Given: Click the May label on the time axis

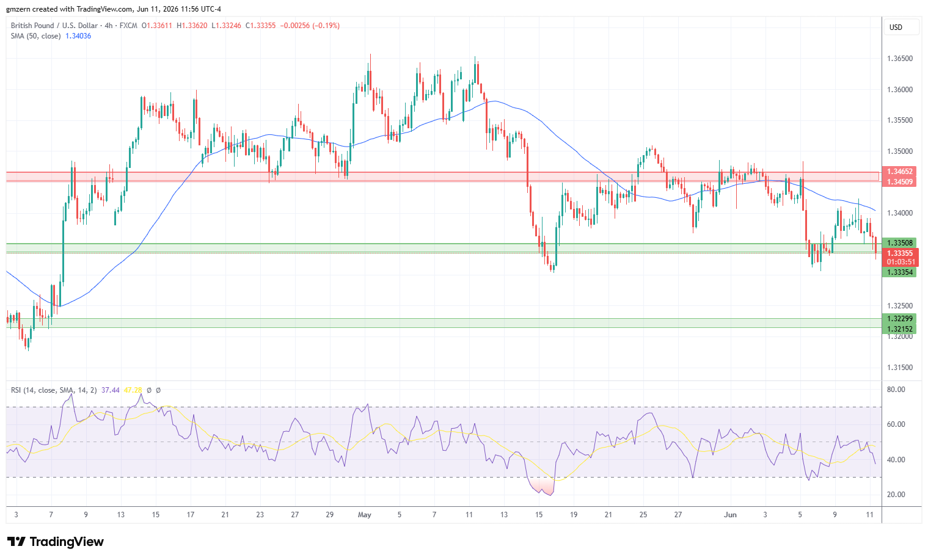Looking at the screenshot, I should (365, 515).
